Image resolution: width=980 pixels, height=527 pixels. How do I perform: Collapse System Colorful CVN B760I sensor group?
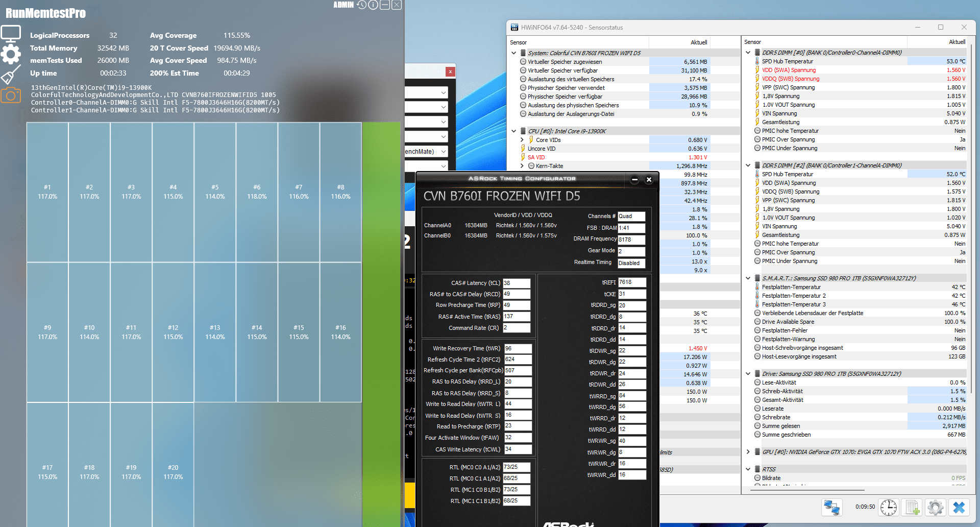(513, 53)
